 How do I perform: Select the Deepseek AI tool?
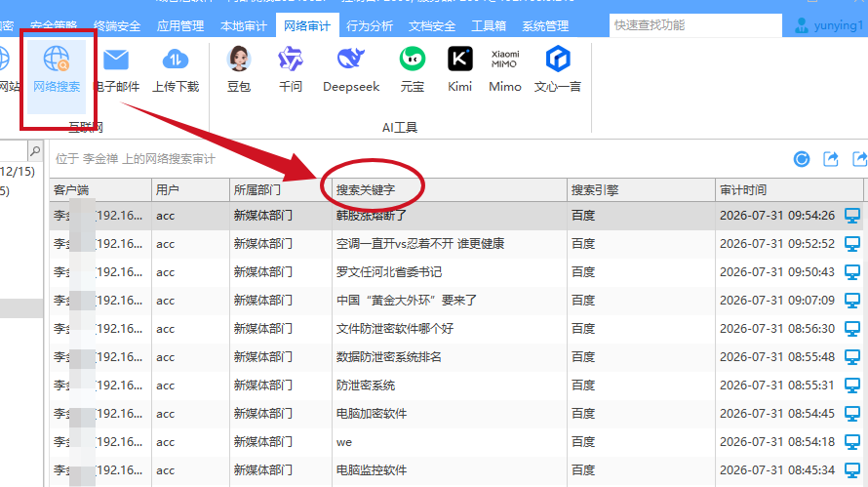click(351, 70)
